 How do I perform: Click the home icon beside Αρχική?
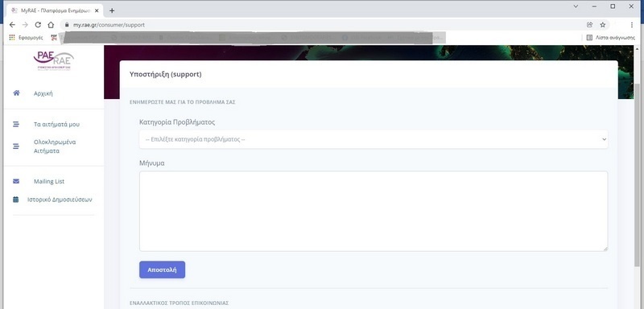pyautogui.click(x=16, y=93)
